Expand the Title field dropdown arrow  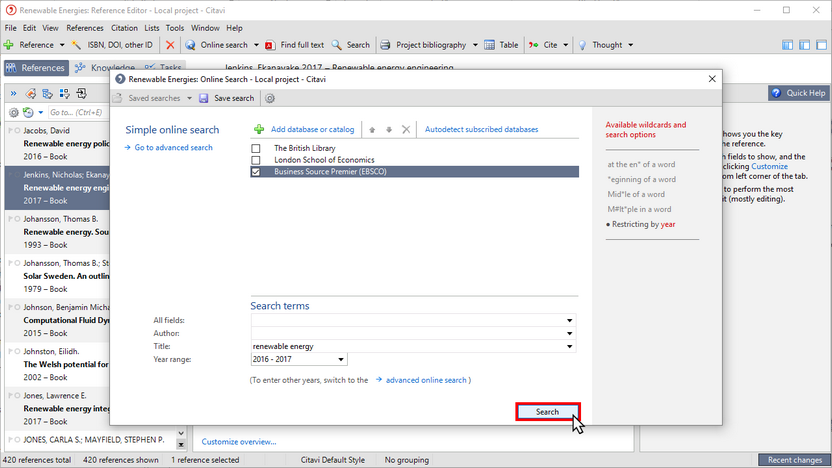569,346
